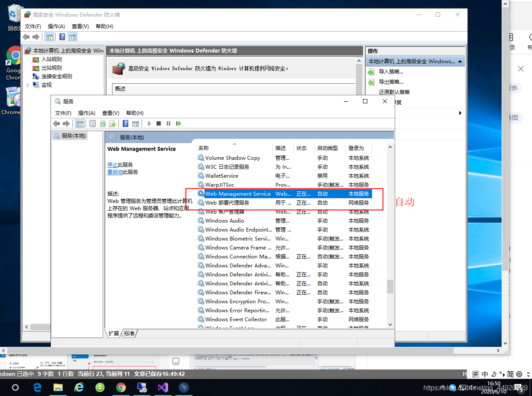
Task: Select 入站规则 in firewall tree
Action: tap(52, 59)
